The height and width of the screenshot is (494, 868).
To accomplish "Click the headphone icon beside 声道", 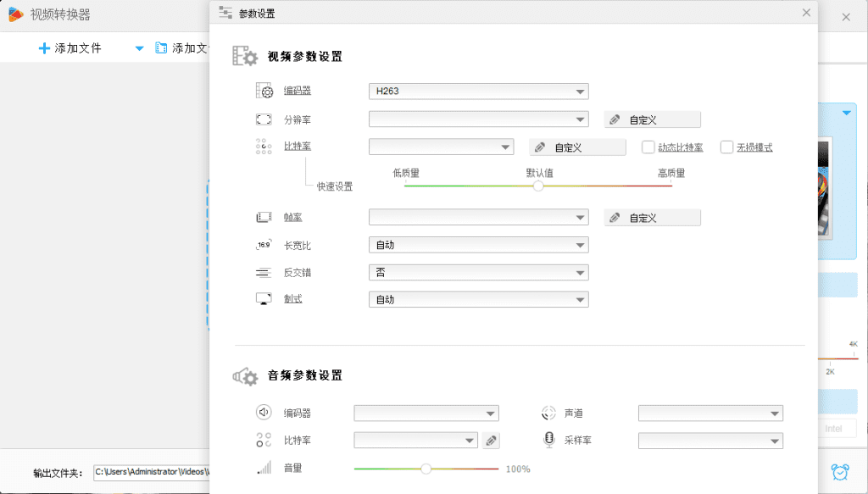I will [x=549, y=413].
